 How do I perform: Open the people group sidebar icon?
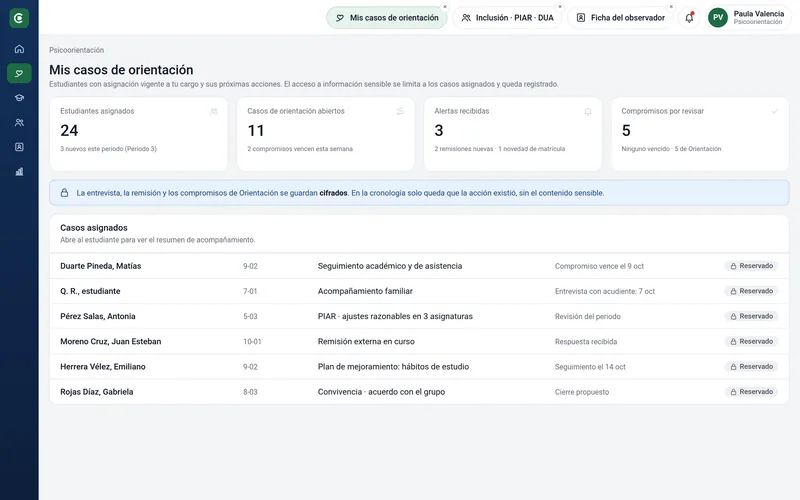[x=19, y=122]
